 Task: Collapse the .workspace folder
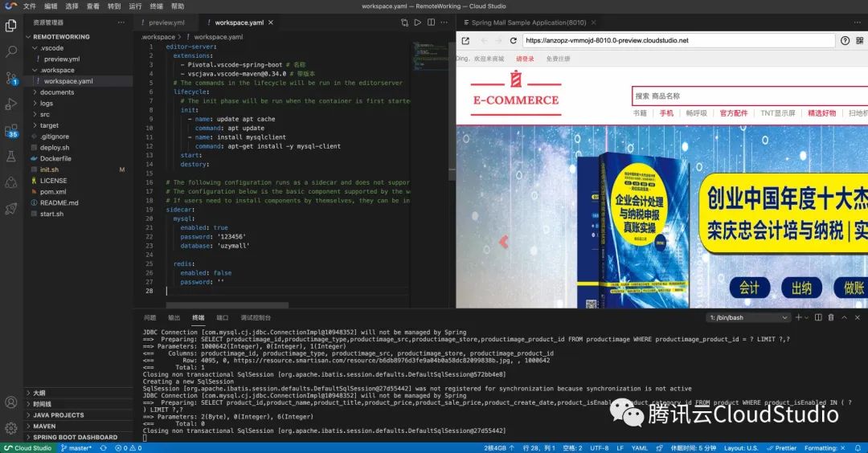click(57, 70)
